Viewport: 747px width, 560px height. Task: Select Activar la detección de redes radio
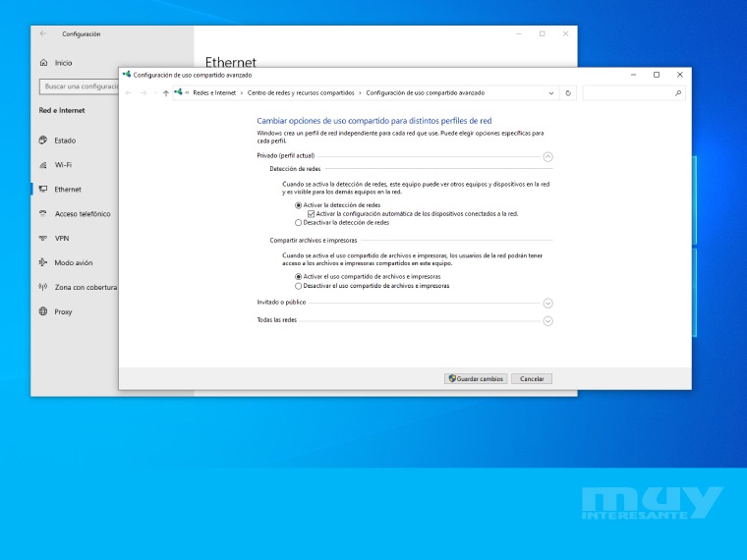tap(298, 205)
